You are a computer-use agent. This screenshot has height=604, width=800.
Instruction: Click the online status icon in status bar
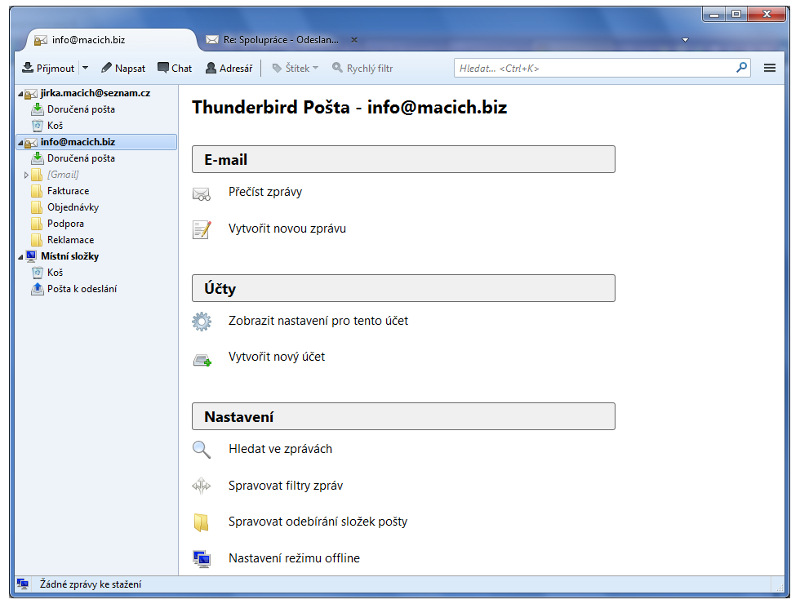coord(22,584)
